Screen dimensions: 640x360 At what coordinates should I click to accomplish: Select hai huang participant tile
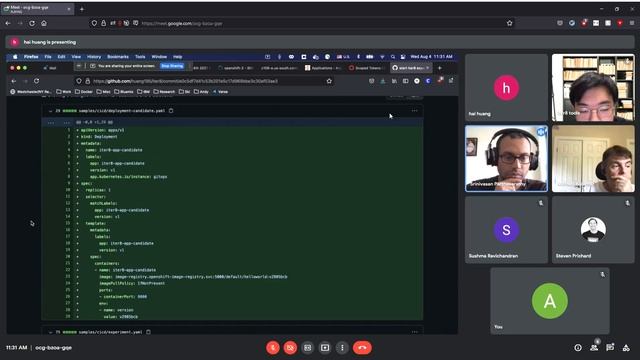[x=506, y=87]
